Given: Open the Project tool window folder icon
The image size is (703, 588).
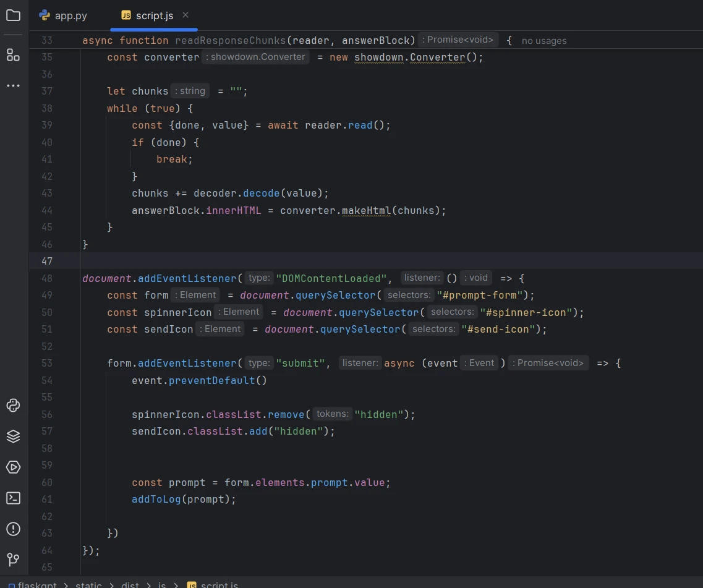Looking at the screenshot, I should click(13, 15).
